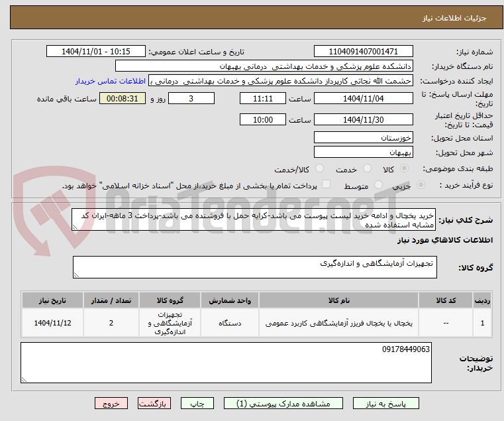
Task: Click the delivery province field خوزستان
Action: coord(363,138)
